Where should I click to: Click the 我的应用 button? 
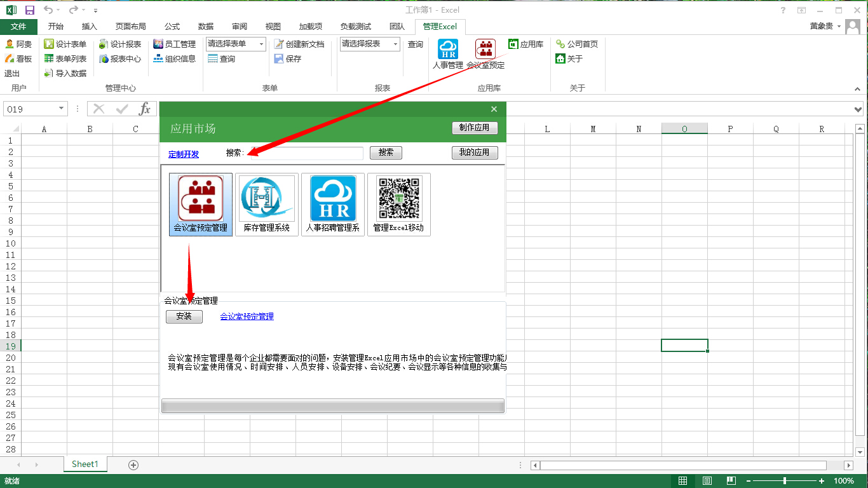coord(475,152)
